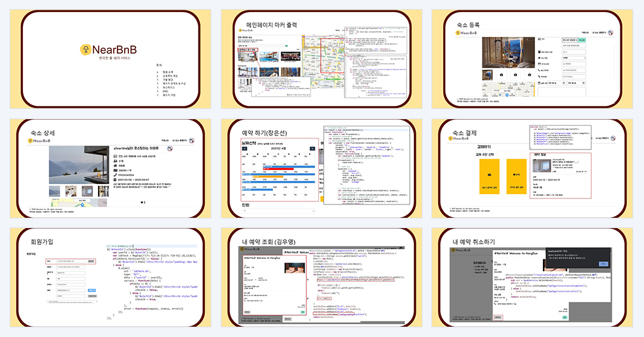The image size is (644, 337).
Task: Click the 2021년 4월 calendar heading
Action: [x=278, y=148]
